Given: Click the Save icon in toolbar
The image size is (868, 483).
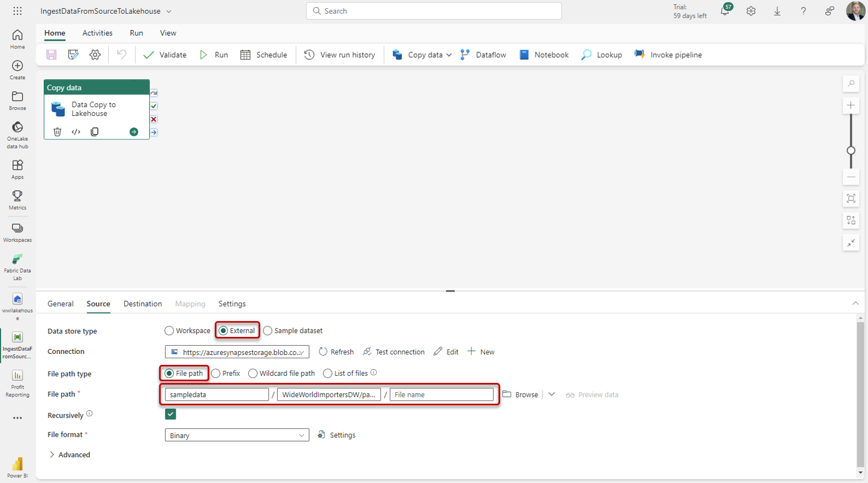Looking at the screenshot, I should [x=51, y=54].
